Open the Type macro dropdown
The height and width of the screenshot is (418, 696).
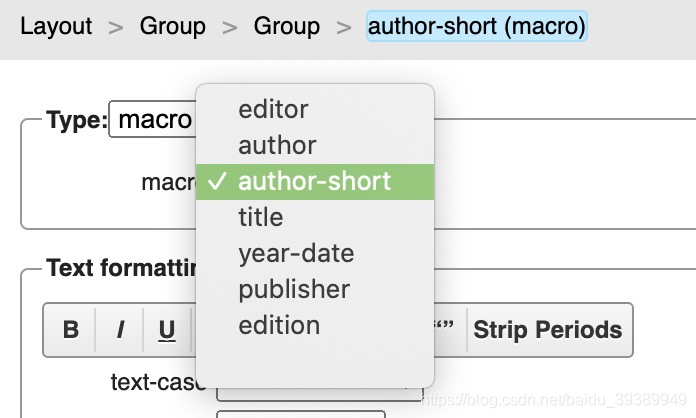click(153, 119)
